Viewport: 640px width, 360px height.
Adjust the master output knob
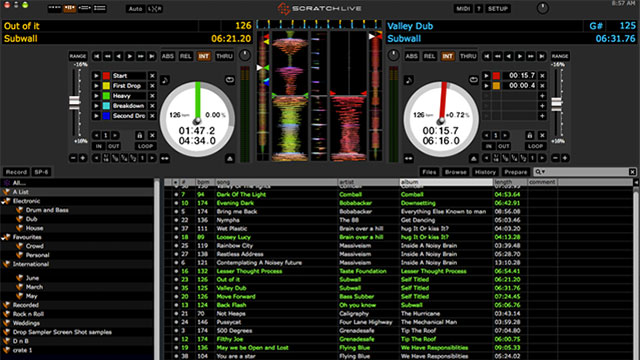542,8
